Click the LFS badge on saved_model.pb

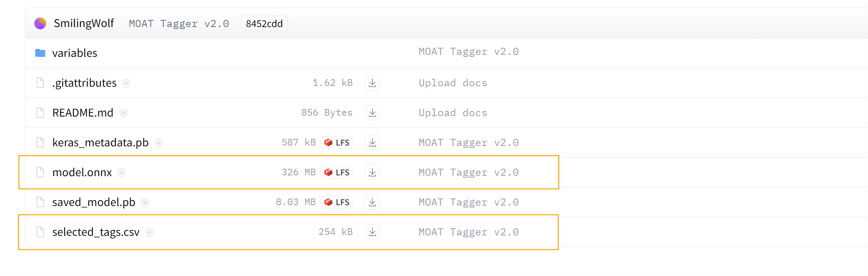[x=337, y=202]
